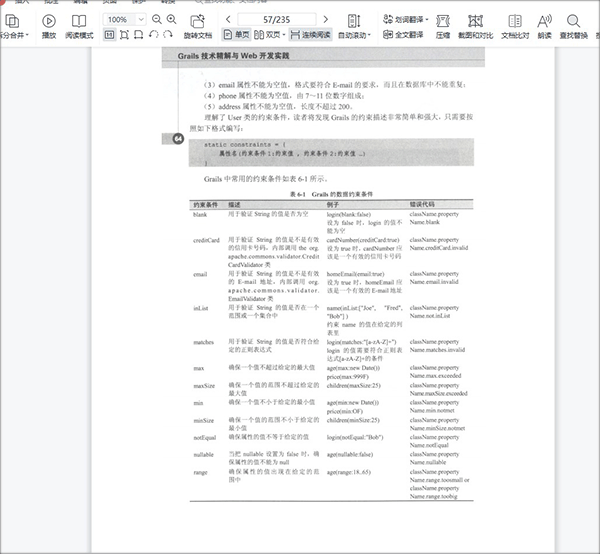Image resolution: width=600 pixels, height=554 pixels.
Task: Open document compare (文档比对)
Action: point(515,26)
